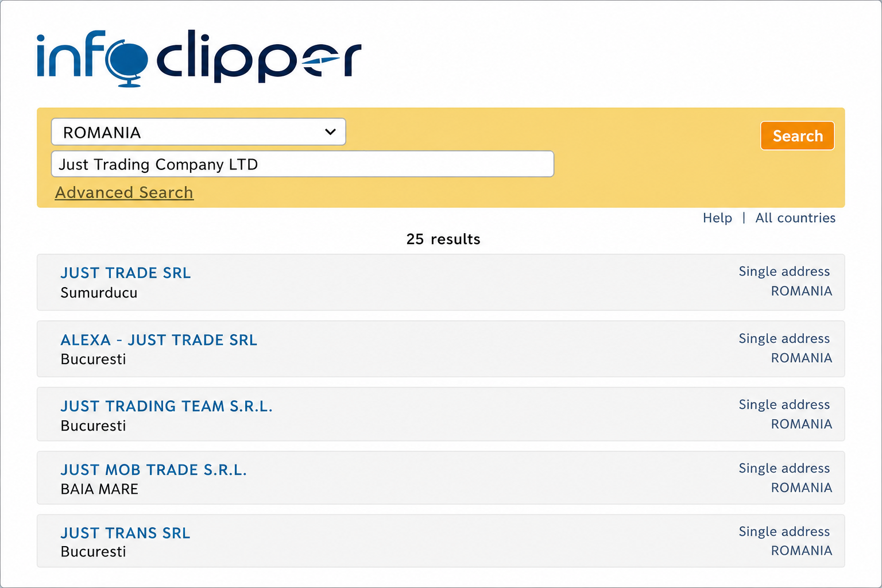
Task: Click Bucuresti under JUST TRANS SRL
Action: click(93, 552)
